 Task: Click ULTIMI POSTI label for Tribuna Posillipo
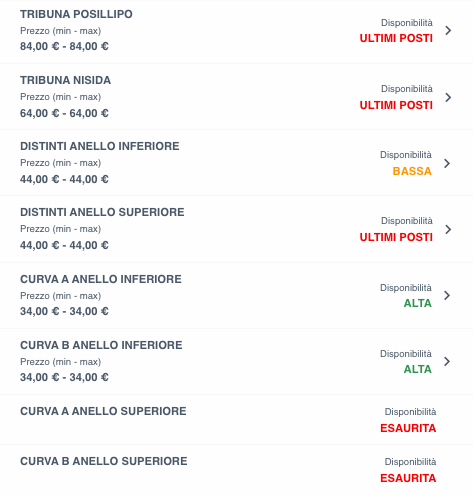click(396, 38)
